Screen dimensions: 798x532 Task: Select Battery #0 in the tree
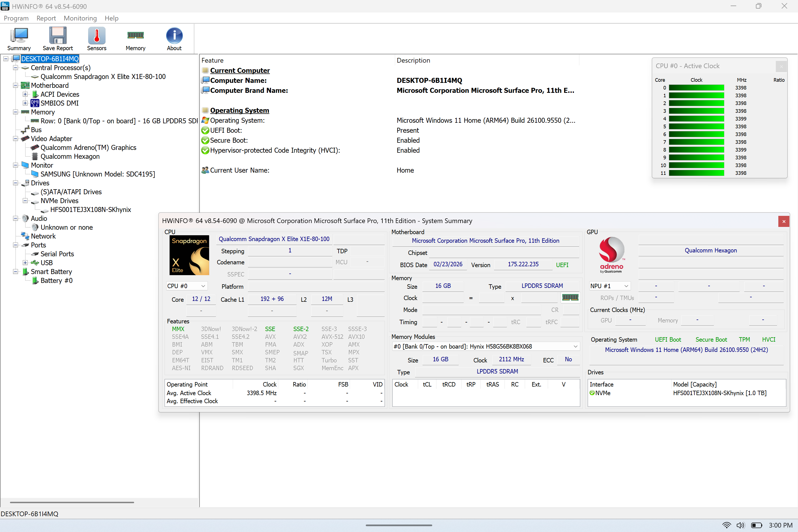tap(56, 281)
